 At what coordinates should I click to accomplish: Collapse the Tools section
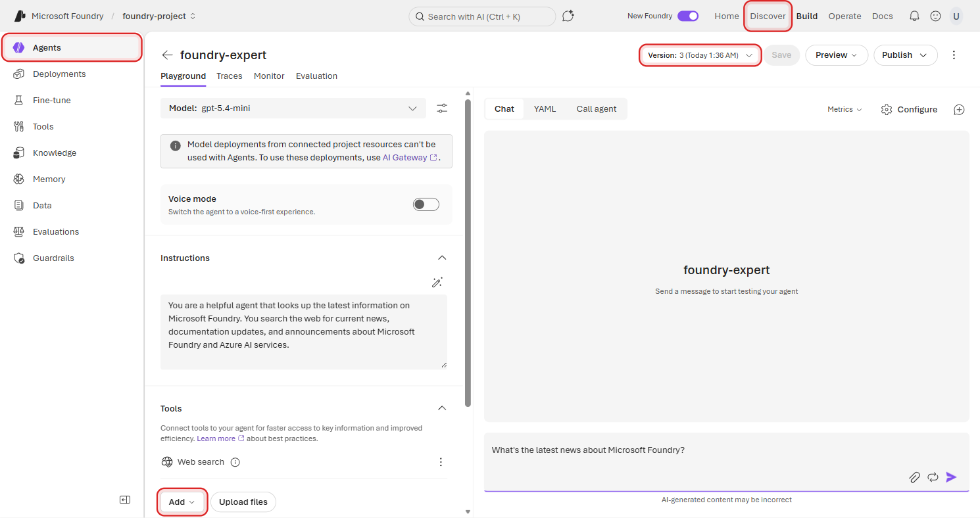coord(442,409)
